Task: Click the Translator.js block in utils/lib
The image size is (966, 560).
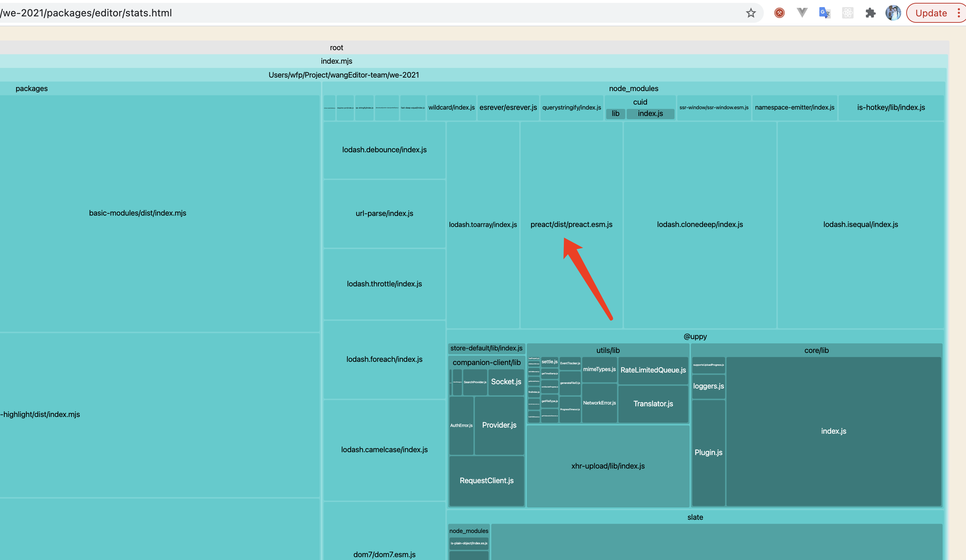Action: point(653,404)
